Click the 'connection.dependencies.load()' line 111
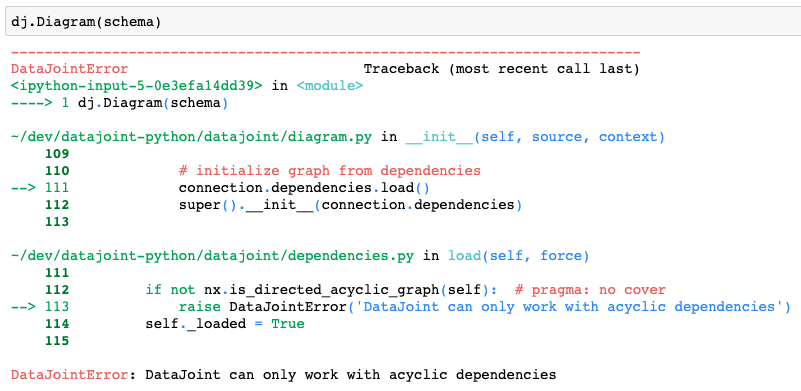 304,188
